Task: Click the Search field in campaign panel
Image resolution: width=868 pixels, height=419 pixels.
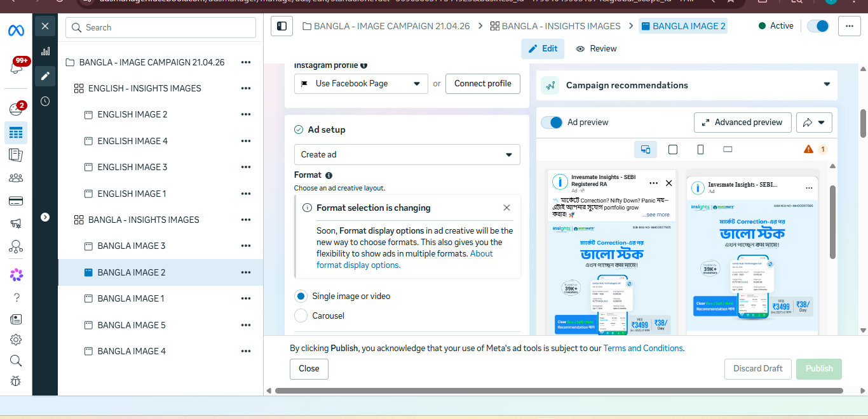Action: tap(161, 27)
